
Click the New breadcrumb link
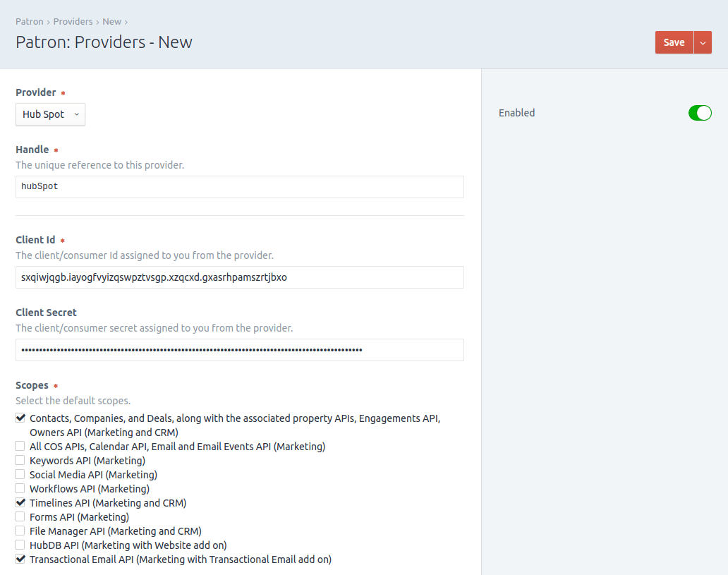pos(112,21)
